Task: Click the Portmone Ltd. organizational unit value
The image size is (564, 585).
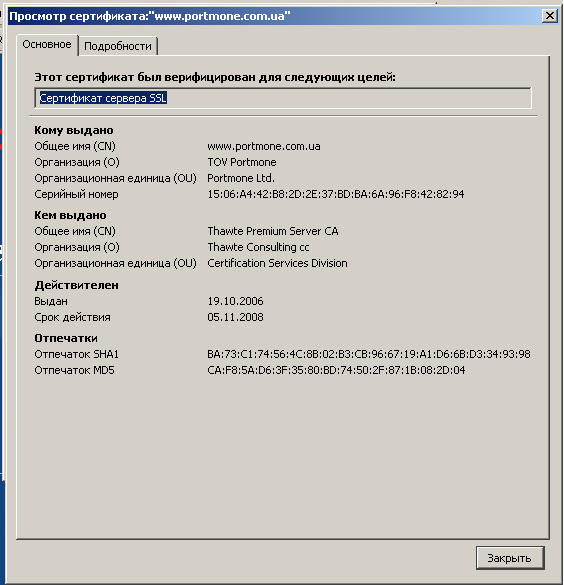Action: pos(241,178)
